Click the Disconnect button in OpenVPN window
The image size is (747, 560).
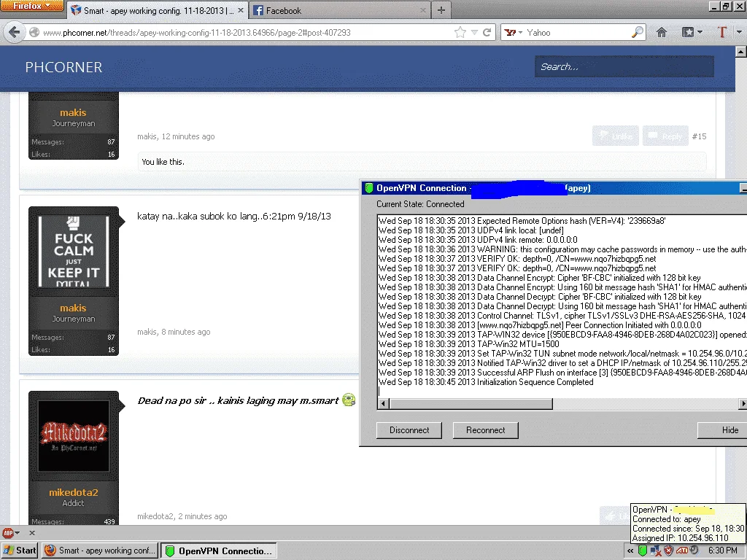pyautogui.click(x=409, y=430)
